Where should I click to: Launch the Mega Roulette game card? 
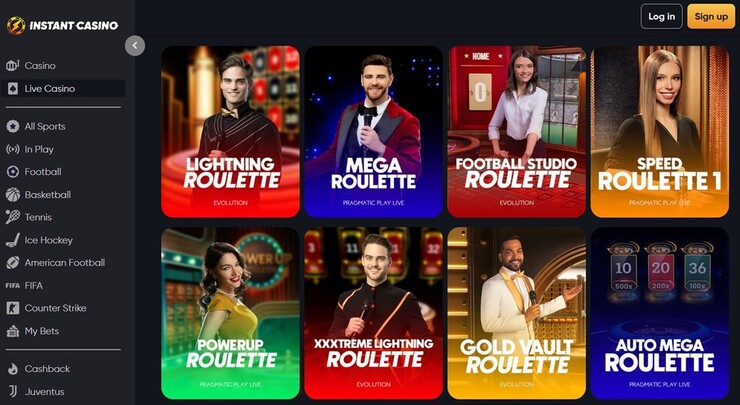point(373,131)
